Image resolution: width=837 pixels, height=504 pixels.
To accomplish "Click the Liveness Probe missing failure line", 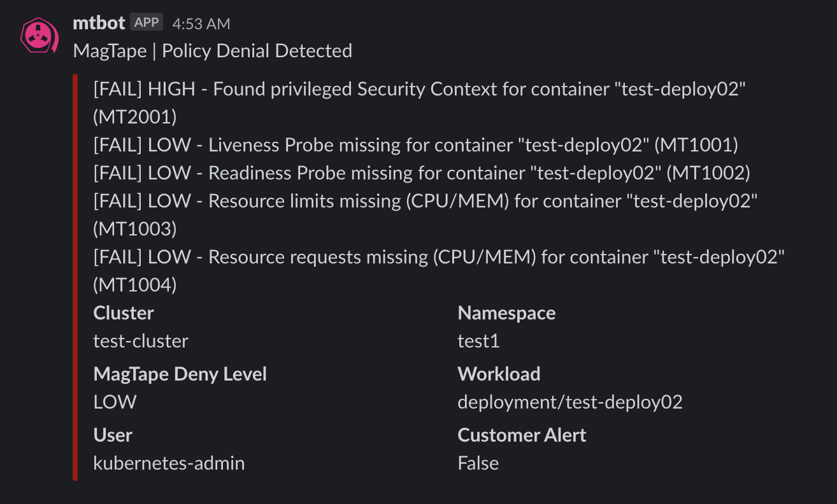I will [x=415, y=145].
